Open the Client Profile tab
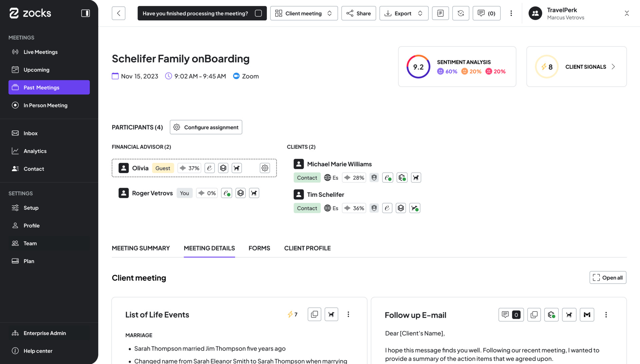640x364 pixels. tap(307, 248)
